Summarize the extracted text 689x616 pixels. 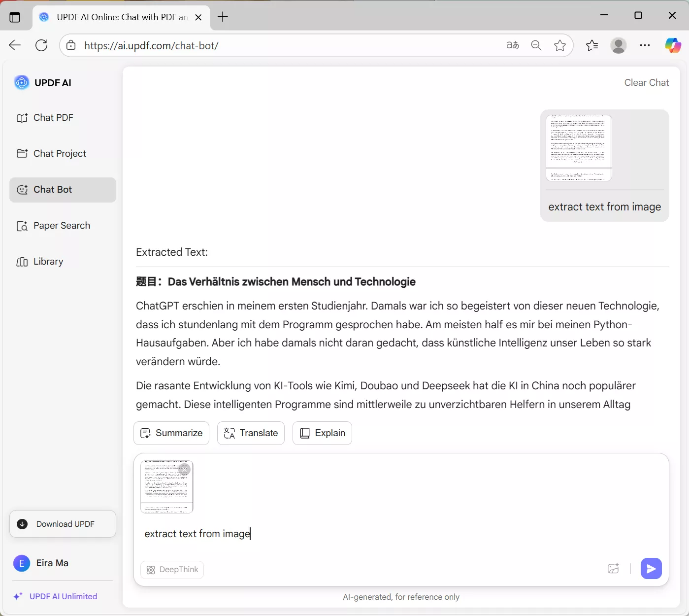[171, 433]
